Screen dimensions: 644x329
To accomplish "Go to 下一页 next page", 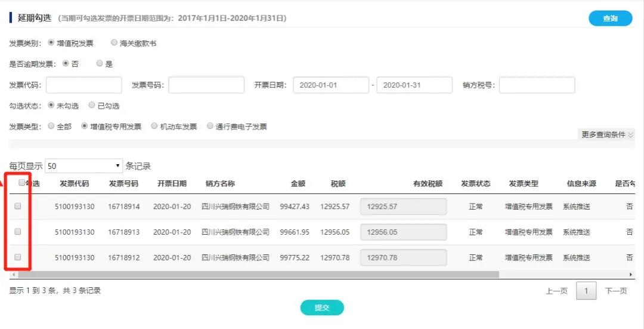I will pos(616,291).
